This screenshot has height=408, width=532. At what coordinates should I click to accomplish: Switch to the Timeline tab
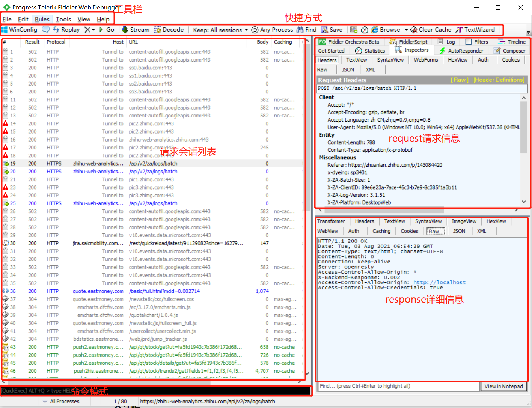click(x=512, y=42)
